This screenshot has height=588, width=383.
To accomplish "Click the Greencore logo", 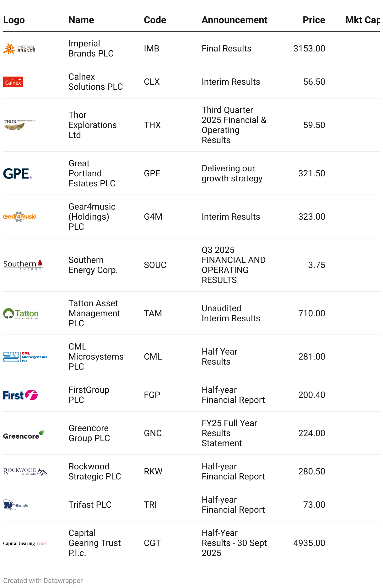I will click(24, 435).
